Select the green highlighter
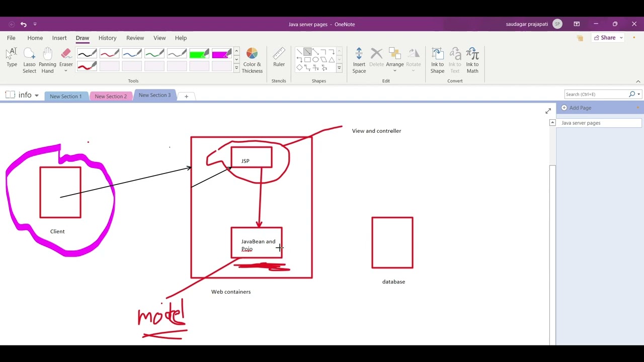 click(199, 54)
